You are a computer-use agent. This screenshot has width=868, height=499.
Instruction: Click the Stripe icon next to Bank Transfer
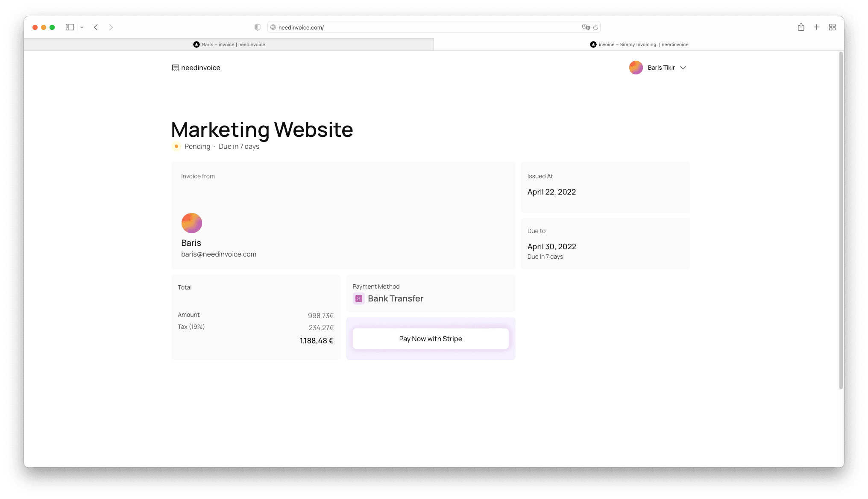[359, 298]
